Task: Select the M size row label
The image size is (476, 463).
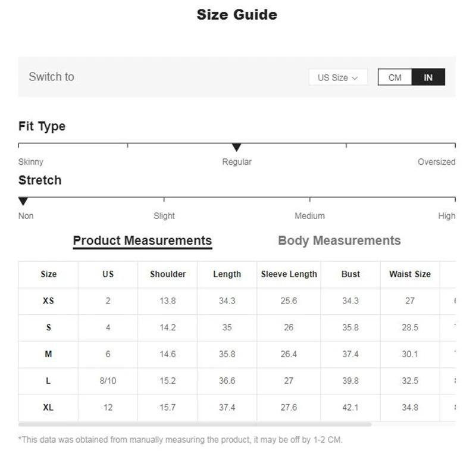Action: (x=48, y=354)
